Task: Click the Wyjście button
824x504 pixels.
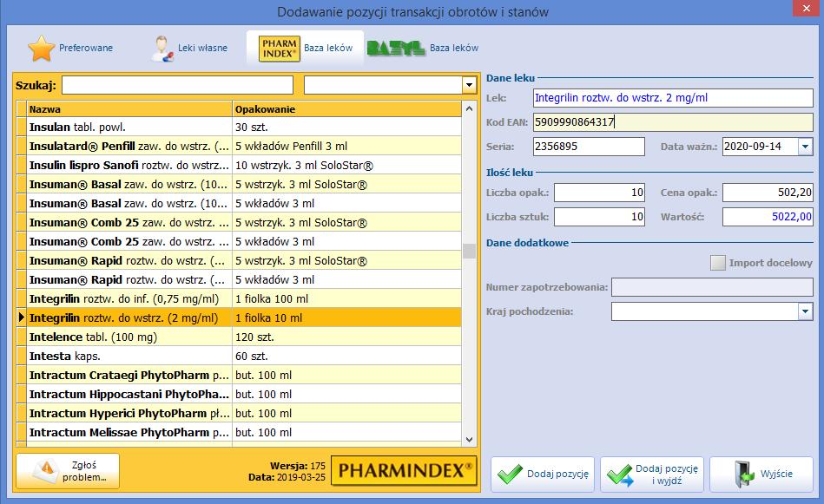Action: [x=761, y=475]
